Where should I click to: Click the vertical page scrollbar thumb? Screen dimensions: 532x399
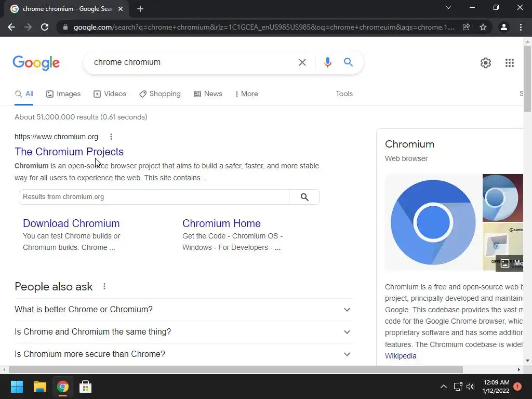pyautogui.click(x=527, y=78)
